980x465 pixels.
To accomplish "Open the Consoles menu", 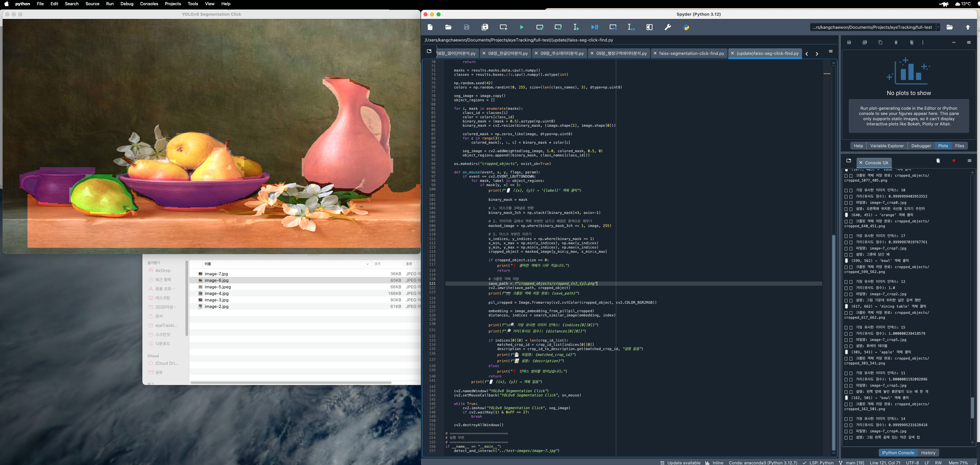I will pyautogui.click(x=149, y=4).
